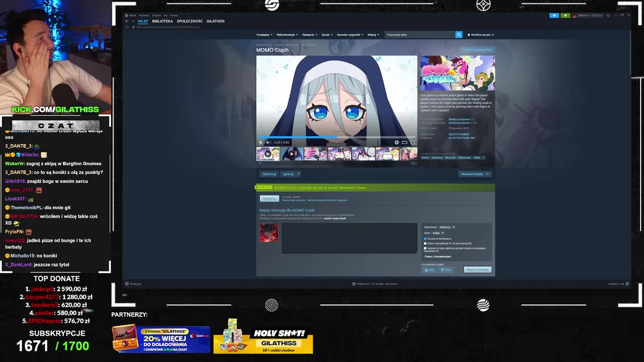Open SKOOTA GAMES developer link
644x362 pixels.
459,134
